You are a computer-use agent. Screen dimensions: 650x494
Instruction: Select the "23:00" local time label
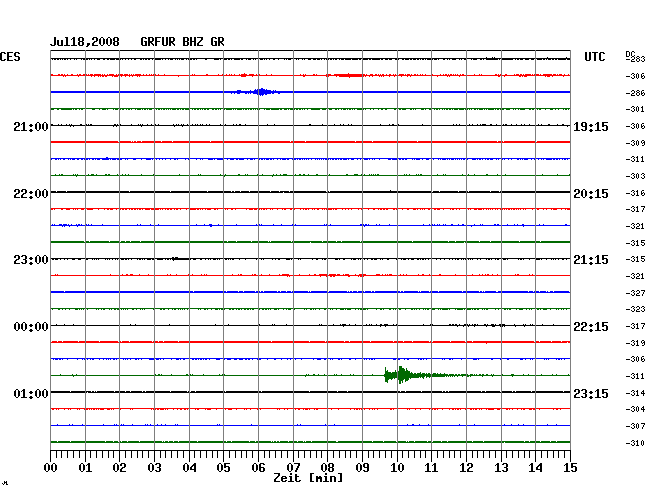31,260
